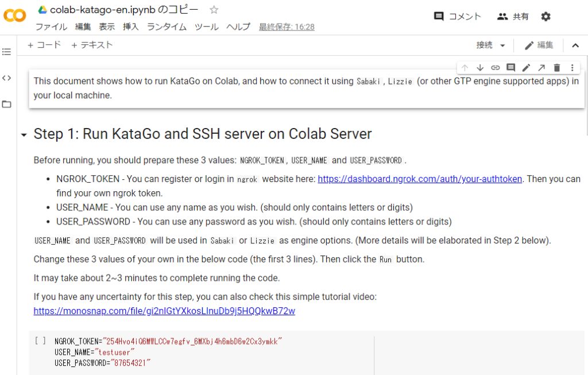Mirror cell in tab with arrow icon

(541, 68)
